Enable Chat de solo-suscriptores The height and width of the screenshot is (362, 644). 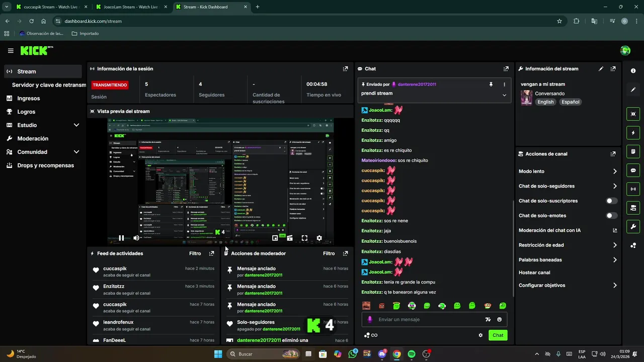click(x=612, y=201)
